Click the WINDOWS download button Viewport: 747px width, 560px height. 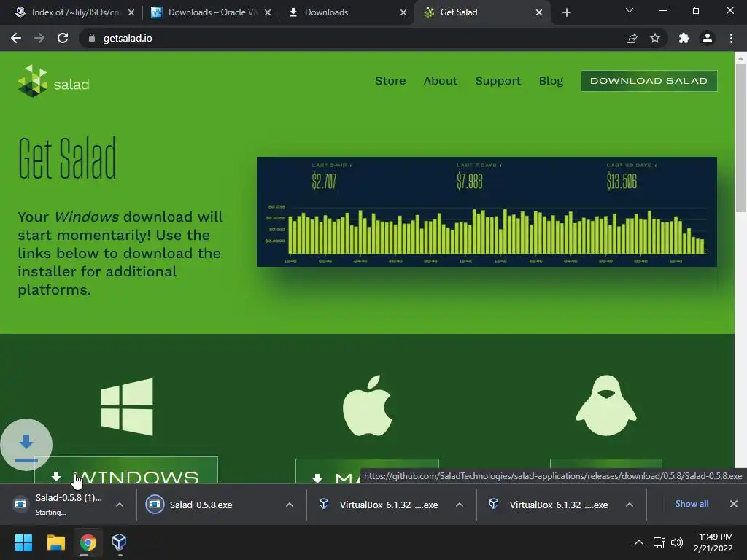pyautogui.click(x=125, y=470)
